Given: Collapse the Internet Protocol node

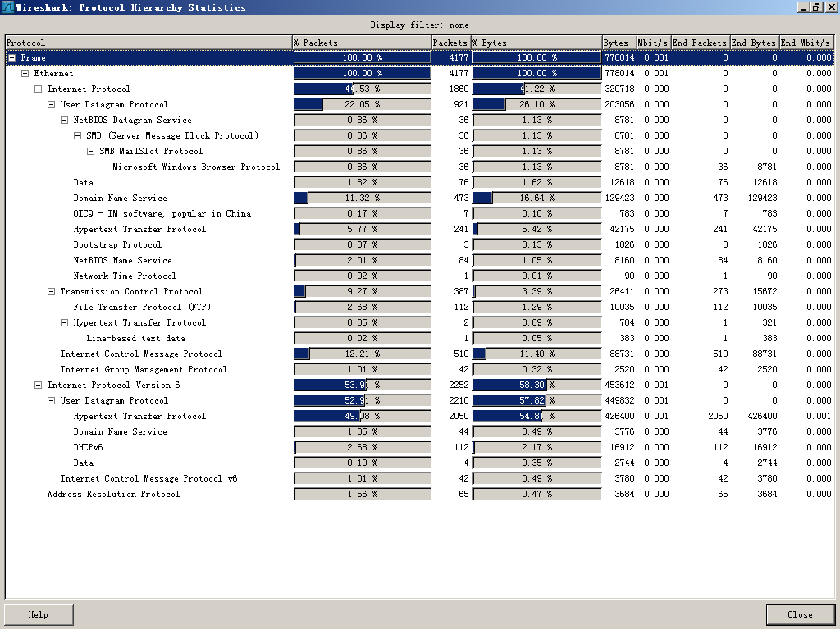Looking at the screenshot, I should (x=38, y=89).
